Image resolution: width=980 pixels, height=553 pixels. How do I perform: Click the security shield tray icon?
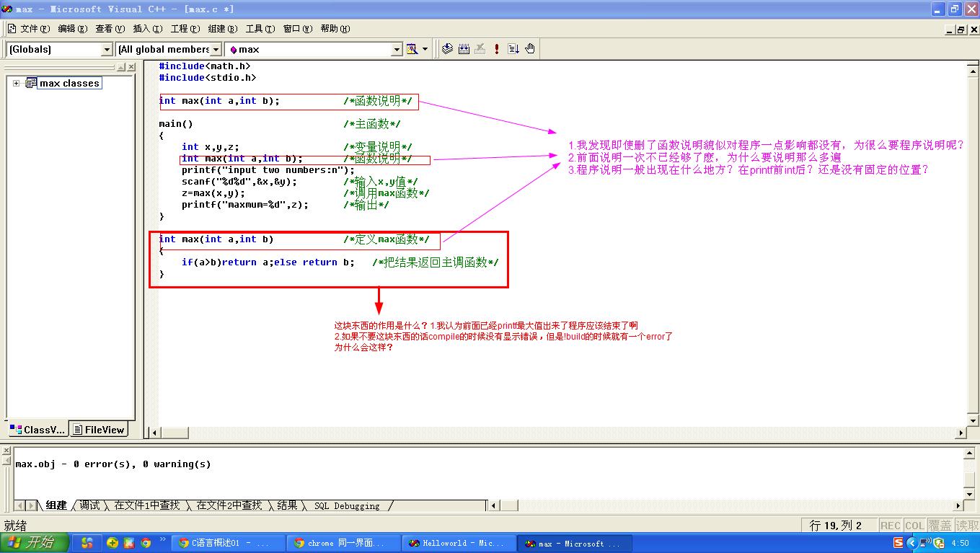(938, 543)
